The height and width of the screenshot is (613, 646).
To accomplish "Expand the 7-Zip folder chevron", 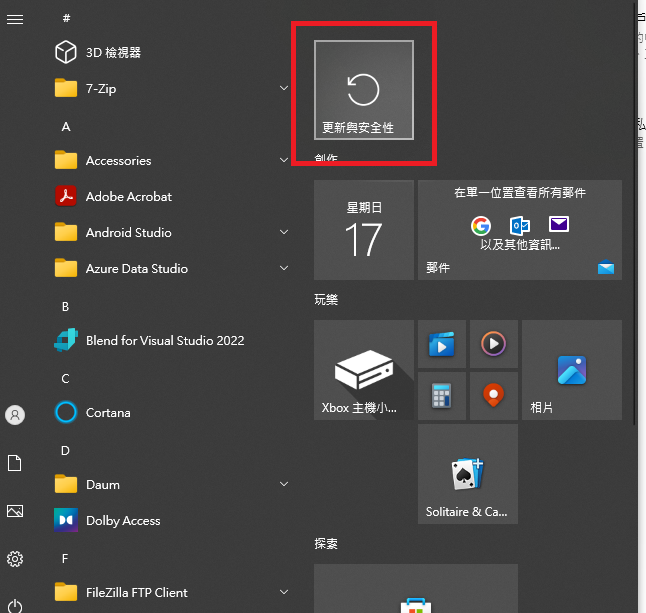I will click(x=284, y=88).
